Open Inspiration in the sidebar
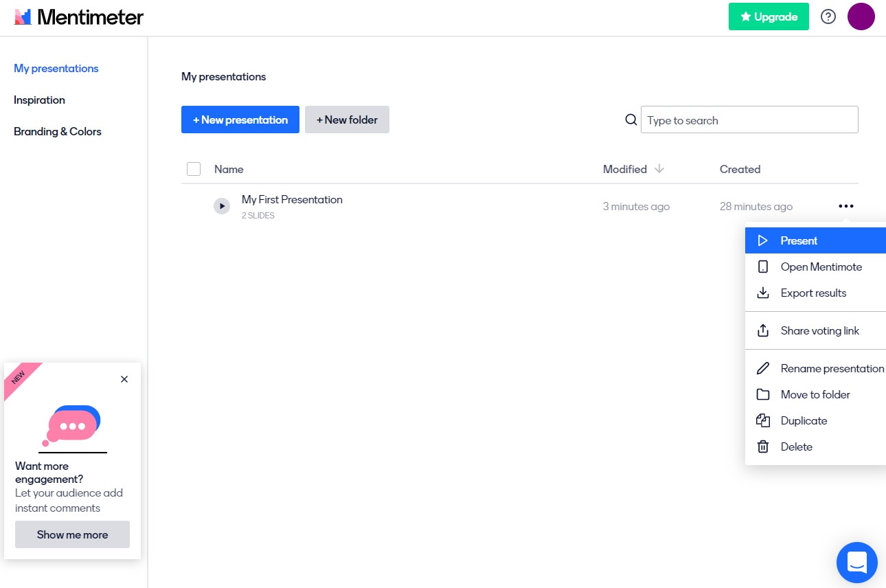The image size is (886, 588). pyautogui.click(x=39, y=100)
